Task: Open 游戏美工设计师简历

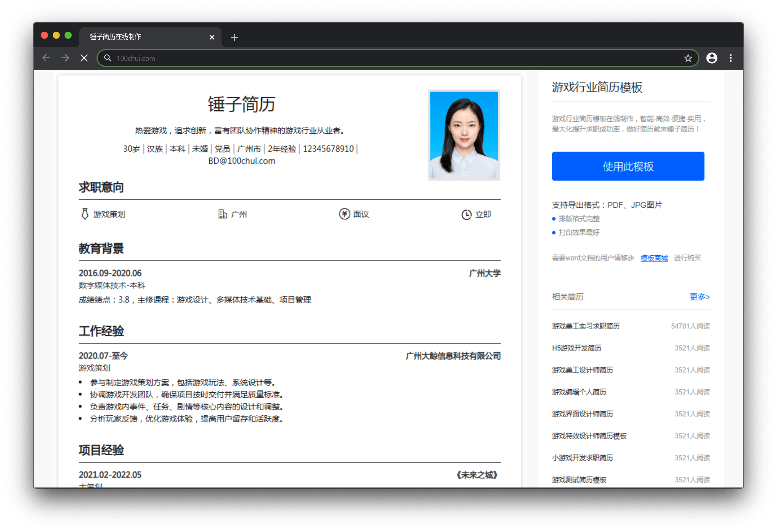Action: pos(582,370)
